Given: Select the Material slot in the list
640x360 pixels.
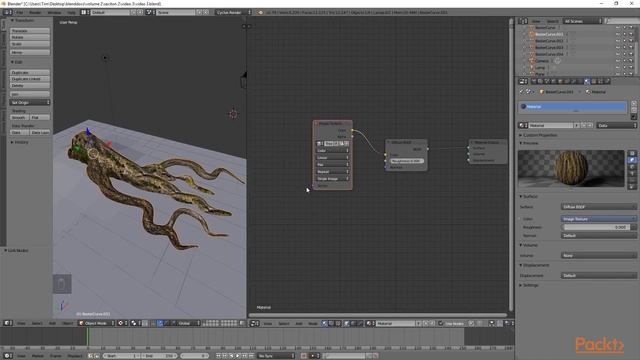Looking at the screenshot, I should [573, 107].
